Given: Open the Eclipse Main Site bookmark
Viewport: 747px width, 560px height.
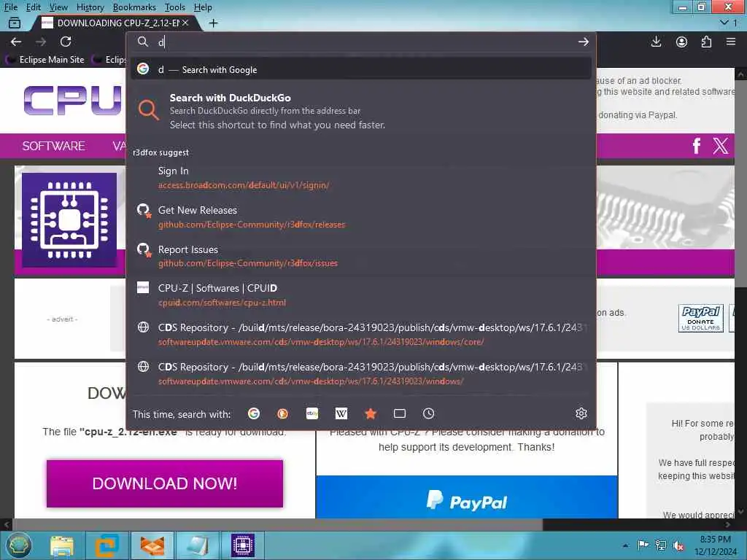Looking at the screenshot, I should click(45, 60).
